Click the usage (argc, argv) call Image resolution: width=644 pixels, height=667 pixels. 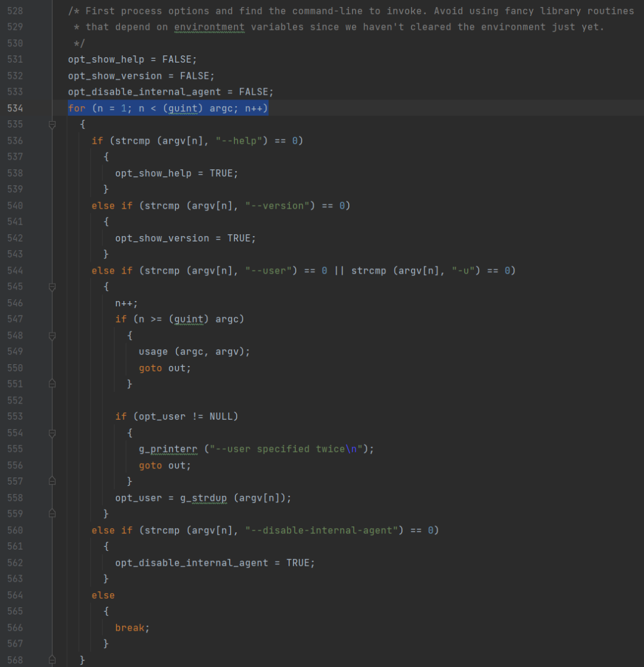(x=194, y=352)
